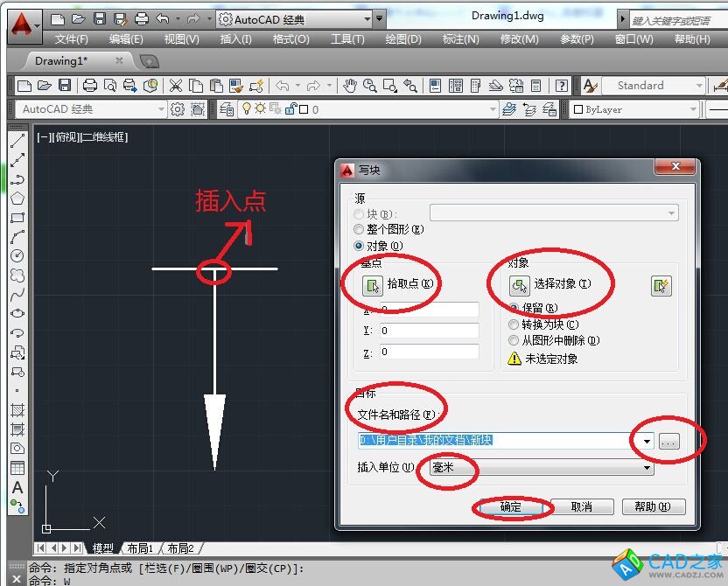The height and width of the screenshot is (586, 728).
Task: Select the Circle tool in draw toolbar
Action: point(17,256)
